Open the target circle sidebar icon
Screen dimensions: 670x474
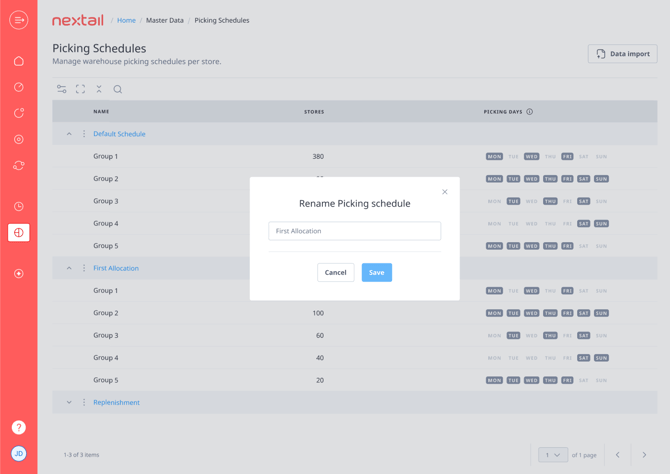tap(19, 139)
